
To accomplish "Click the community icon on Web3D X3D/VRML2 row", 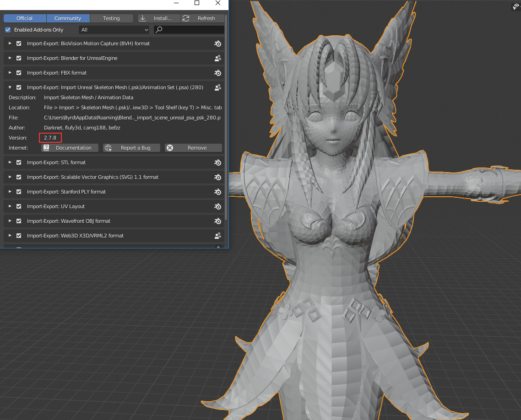I will pyautogui.click(x=217, y=236).
